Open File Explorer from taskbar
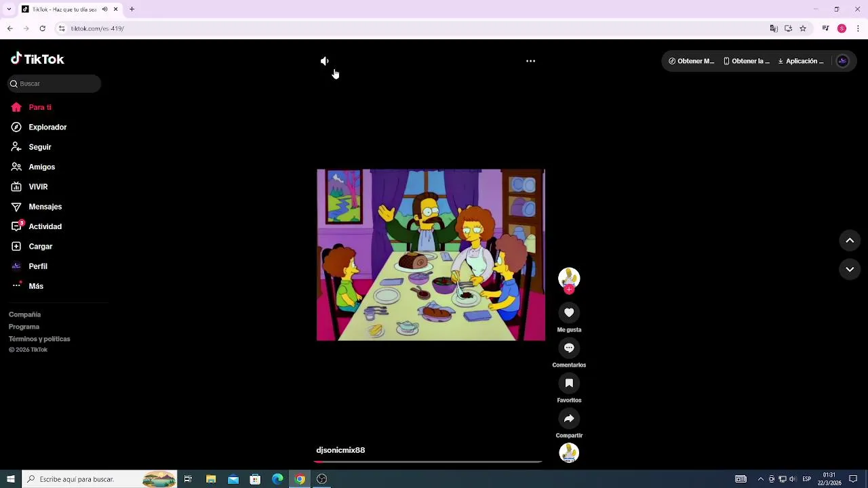 (x=211, y=479)
